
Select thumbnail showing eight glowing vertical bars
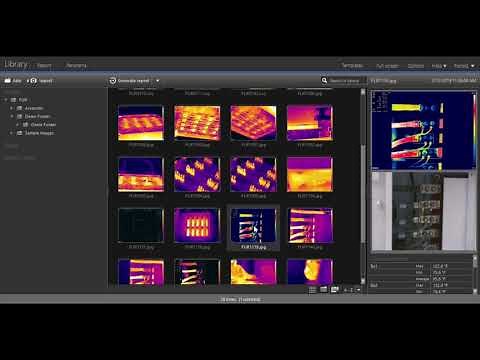point(197,225)
